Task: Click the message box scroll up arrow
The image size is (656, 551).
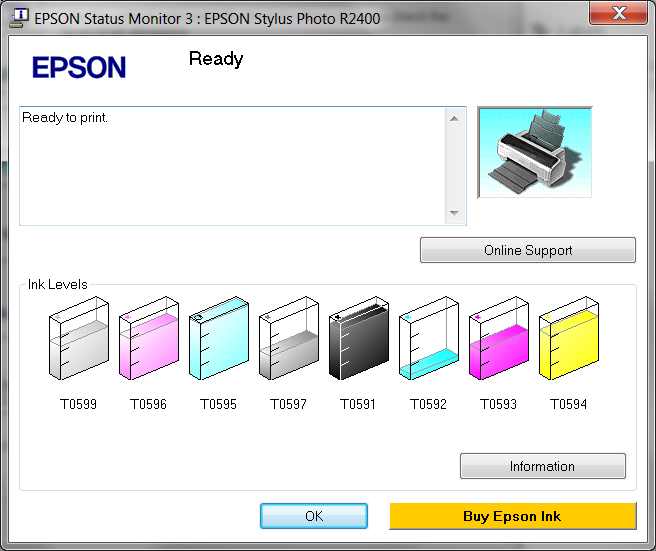Action: tap(454, 119)
